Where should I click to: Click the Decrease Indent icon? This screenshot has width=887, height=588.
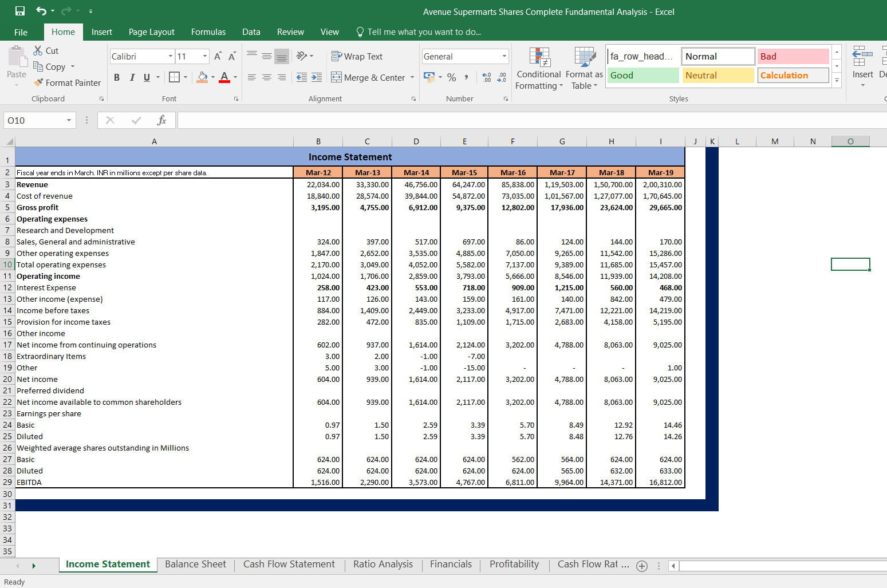(x=302, y=77)
